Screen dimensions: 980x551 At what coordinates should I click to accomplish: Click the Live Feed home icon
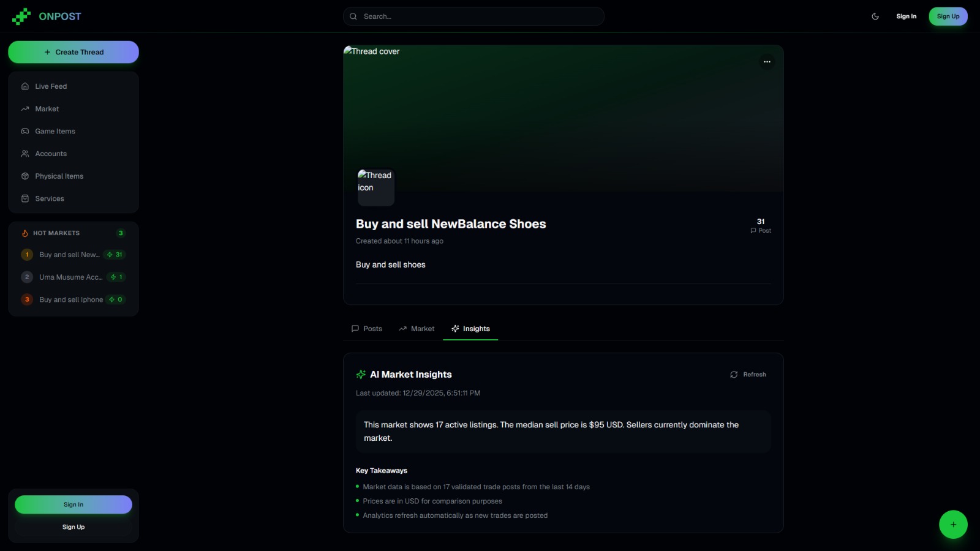(x=25, y=86)
